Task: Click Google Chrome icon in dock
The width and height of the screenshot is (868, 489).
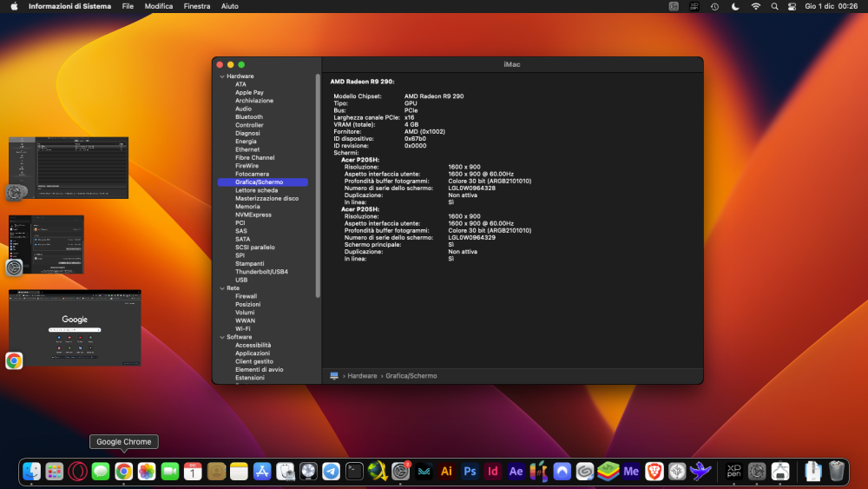Action: [x=123, y=472]
